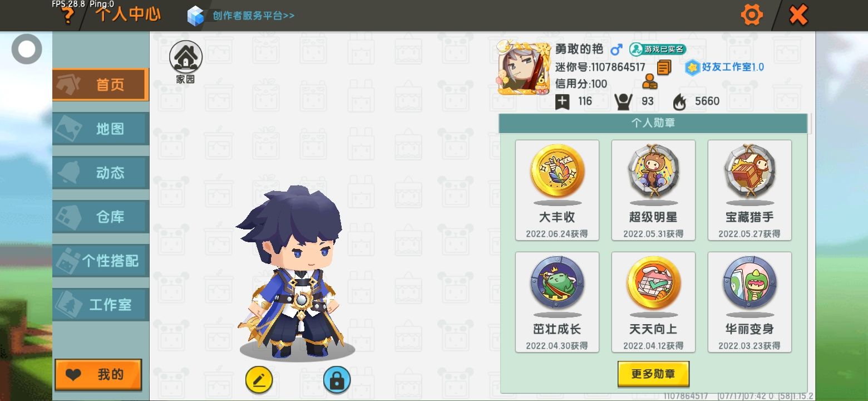Click the 我的 heart button
Image resolution: width=868 pixels, height=401 pixels.
98,375
